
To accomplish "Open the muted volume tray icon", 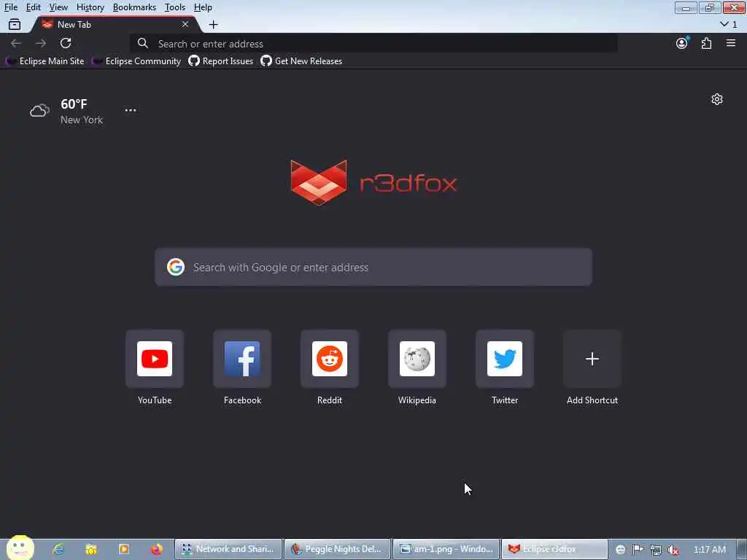I will (673, 550).
